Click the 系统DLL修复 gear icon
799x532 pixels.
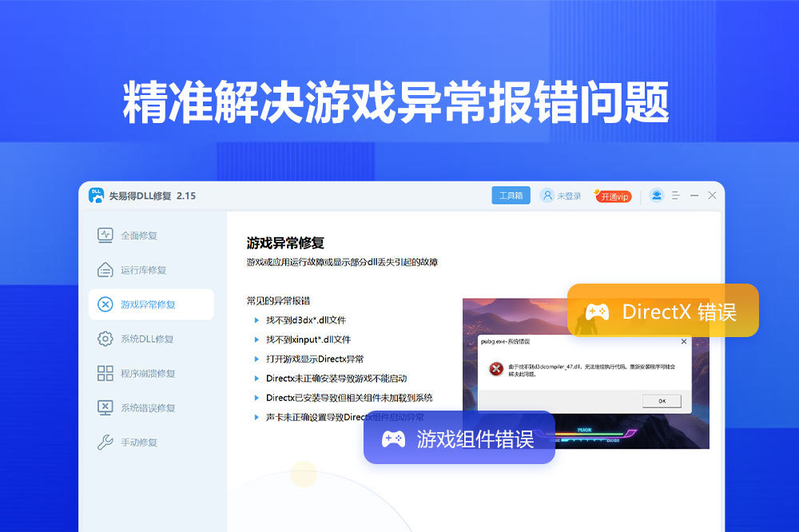(105, 339)
